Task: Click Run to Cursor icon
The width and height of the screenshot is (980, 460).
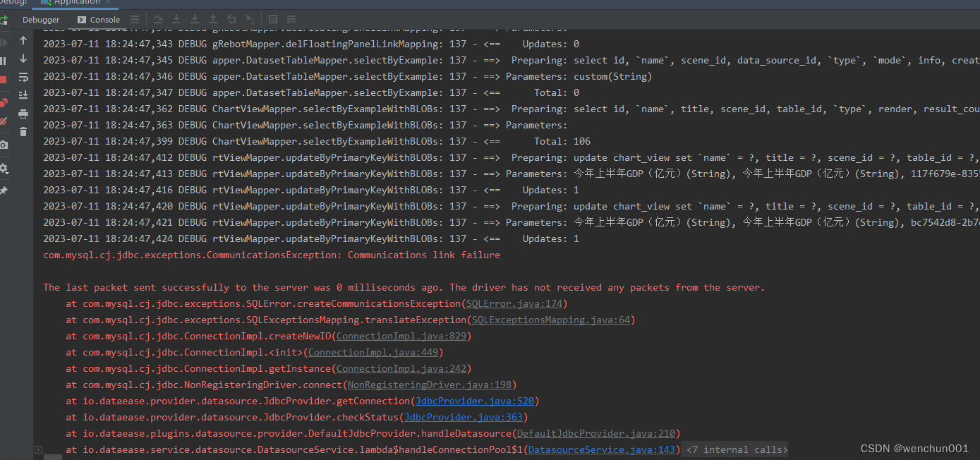Action: (250, 20)
